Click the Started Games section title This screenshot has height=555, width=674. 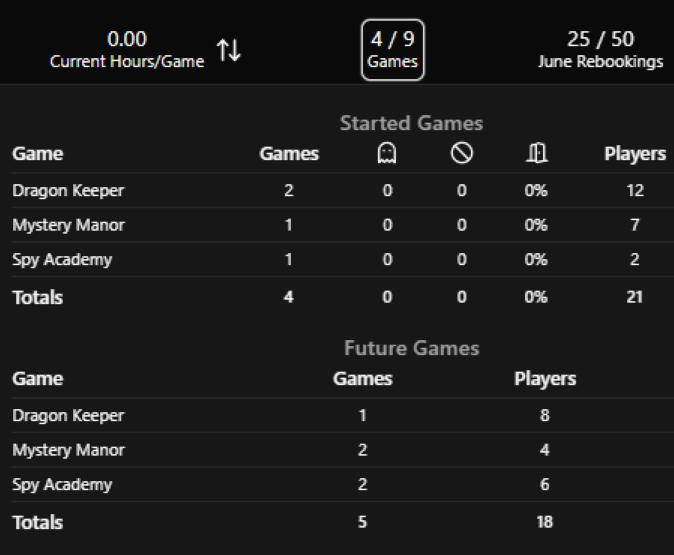coord(411,123)
